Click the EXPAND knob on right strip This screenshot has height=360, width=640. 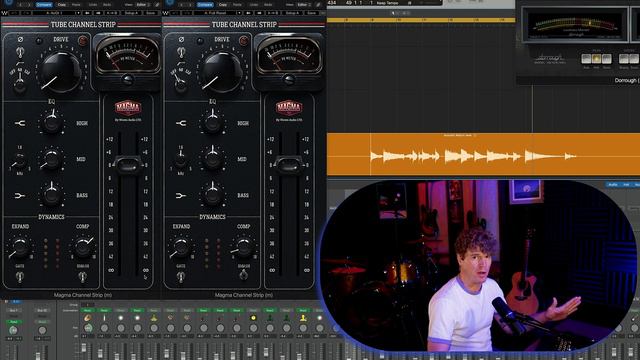[181, 247]
